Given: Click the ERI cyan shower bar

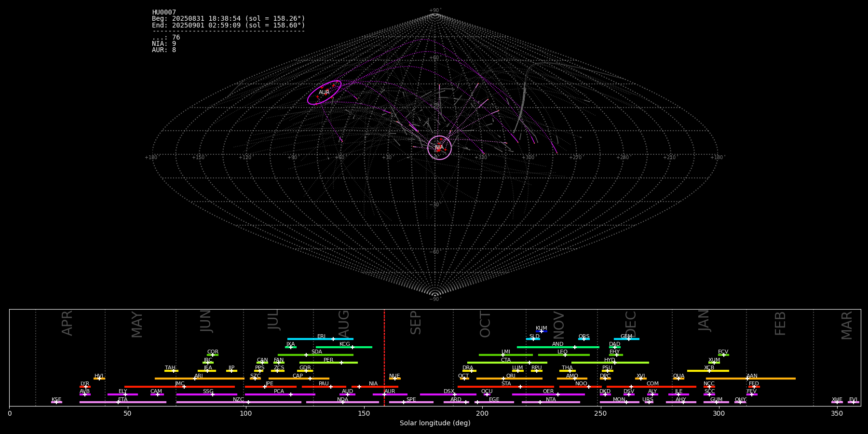Looking at the screenshot, I should tap(320, 339).
